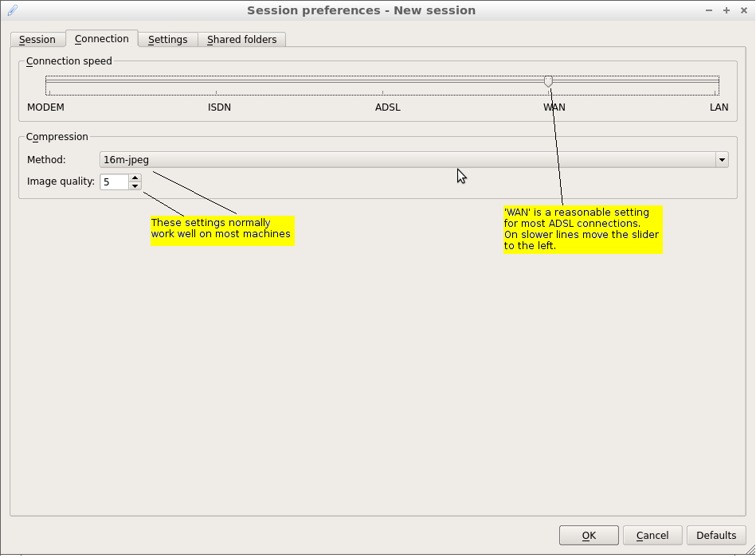Click the connection speed slider handle
The height and width of the screenshot is (558, 756).
coord(548,81)
